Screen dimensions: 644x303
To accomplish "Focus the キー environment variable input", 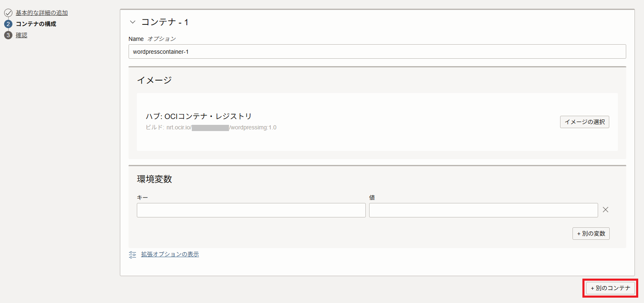I will point(251,210).
